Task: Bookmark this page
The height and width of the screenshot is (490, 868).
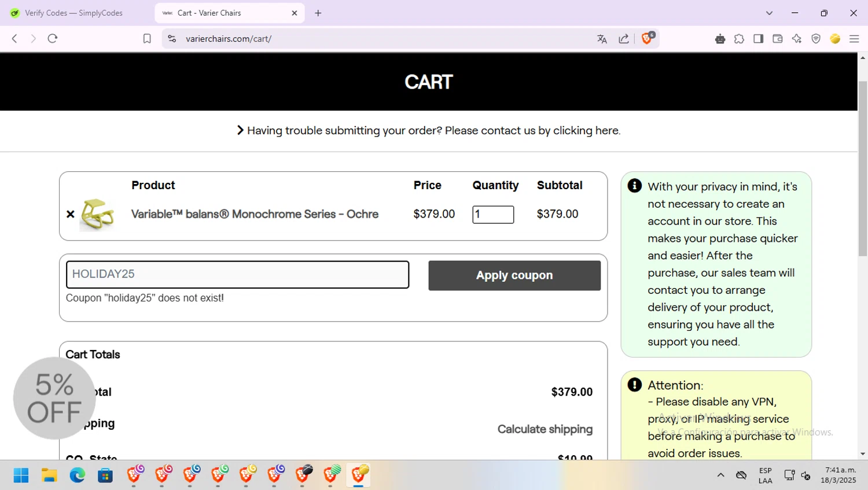Action: 147,39
